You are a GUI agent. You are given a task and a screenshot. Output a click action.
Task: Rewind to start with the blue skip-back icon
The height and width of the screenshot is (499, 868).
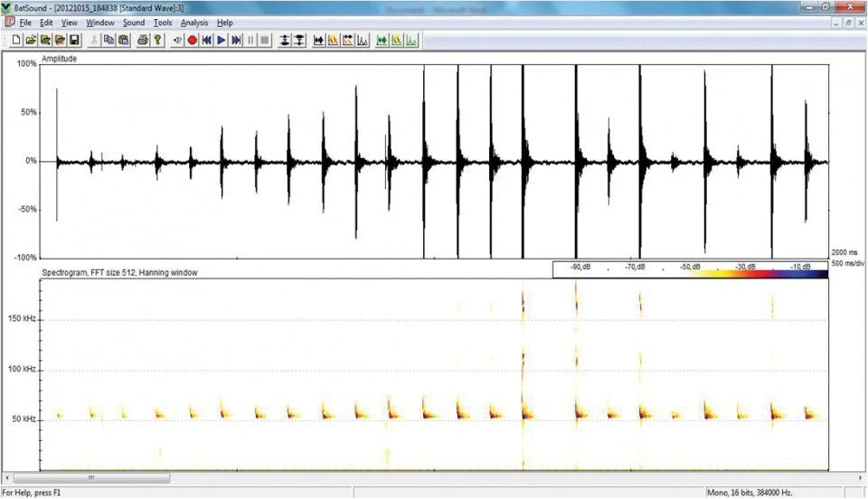(x=206, y=40)
